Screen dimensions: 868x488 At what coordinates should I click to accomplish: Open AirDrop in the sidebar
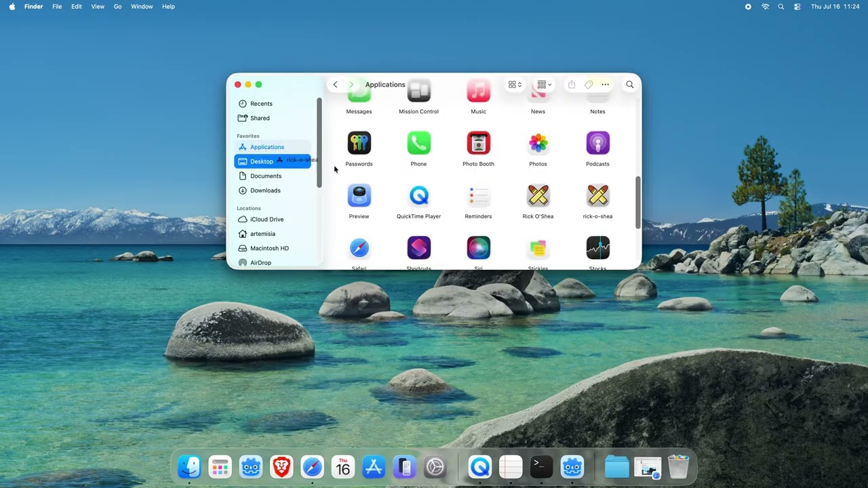272,263
